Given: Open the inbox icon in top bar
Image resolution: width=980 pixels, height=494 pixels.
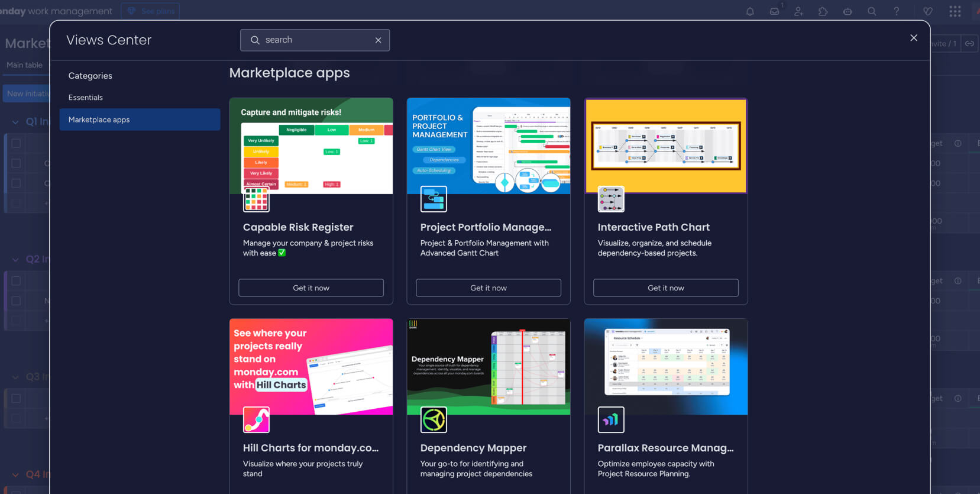Looking at the screenshot, I should 774,11.
